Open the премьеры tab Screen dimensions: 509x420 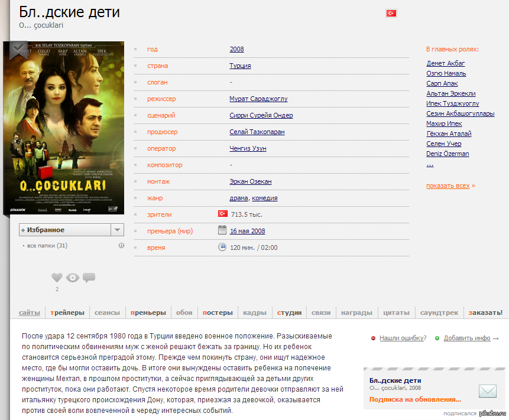point(148,312)
